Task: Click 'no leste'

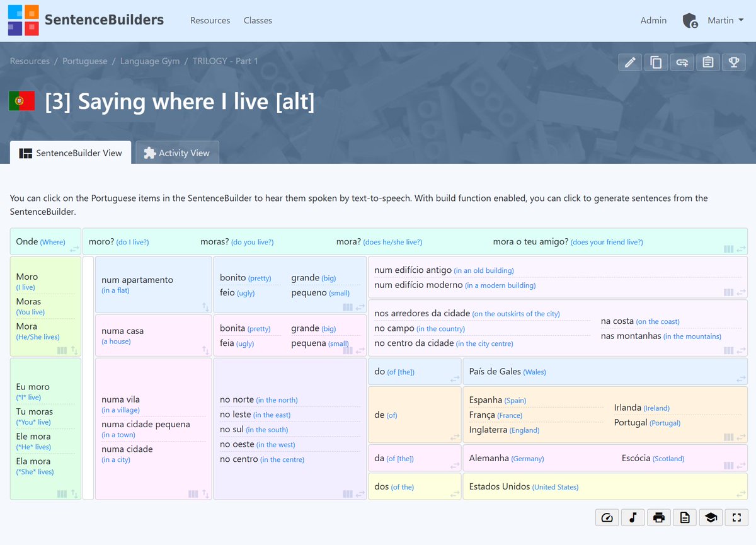Action: (x=236, y=415)
